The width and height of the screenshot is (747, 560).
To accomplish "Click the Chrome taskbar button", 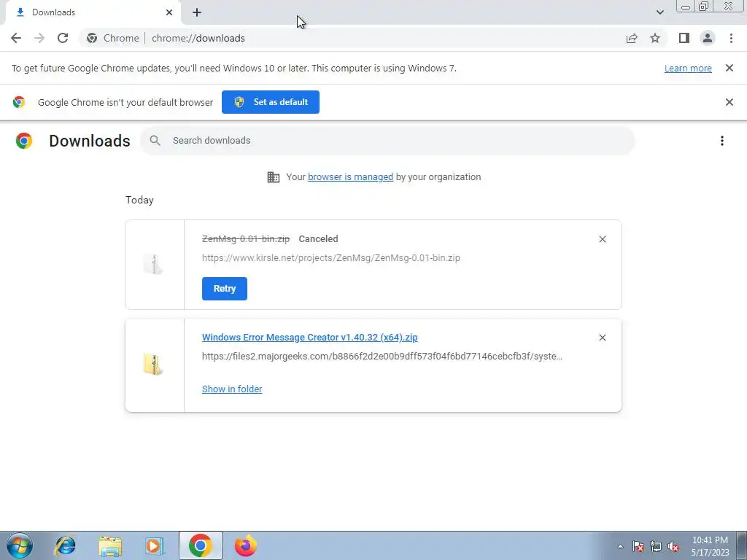I will click(x=201, y=545).
